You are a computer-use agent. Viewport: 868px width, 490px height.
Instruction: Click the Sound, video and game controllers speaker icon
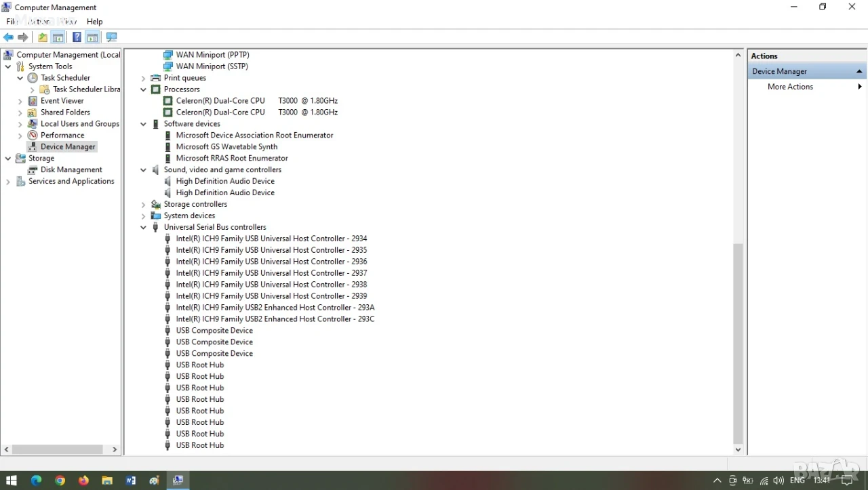(x=156, y=170)
